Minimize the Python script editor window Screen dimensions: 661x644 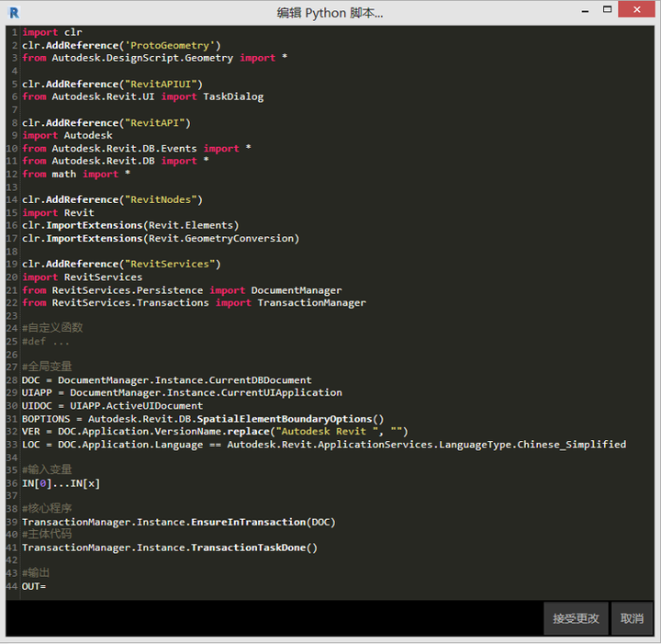tap(585, 11)
